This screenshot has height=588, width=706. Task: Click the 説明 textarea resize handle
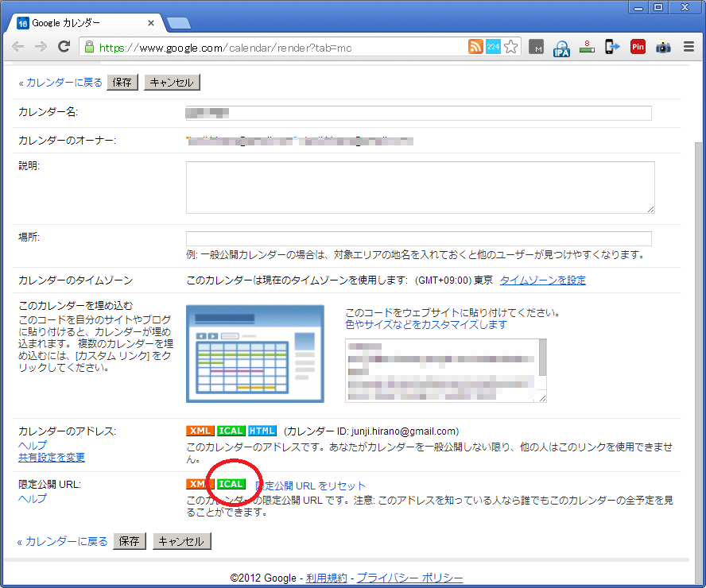point(650,209)
